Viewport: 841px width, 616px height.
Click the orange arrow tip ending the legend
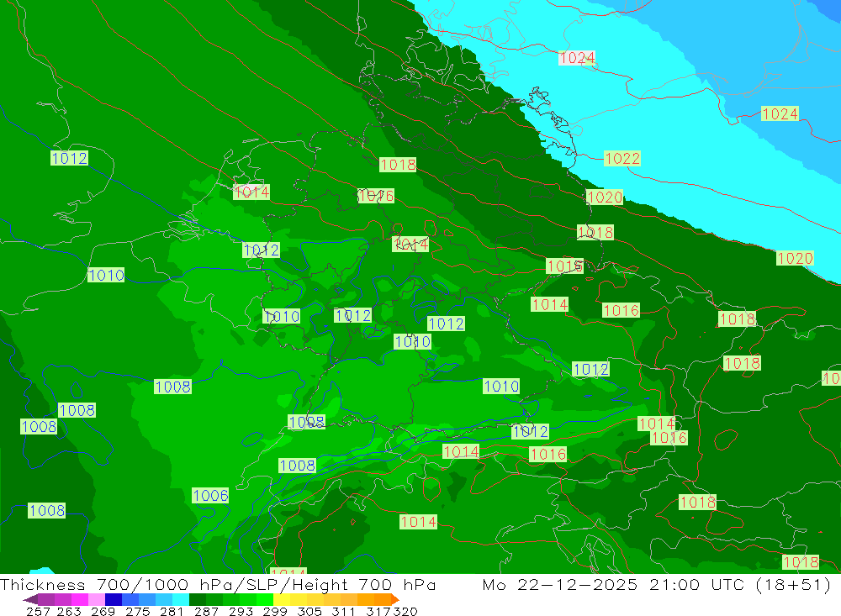[395, 599]
